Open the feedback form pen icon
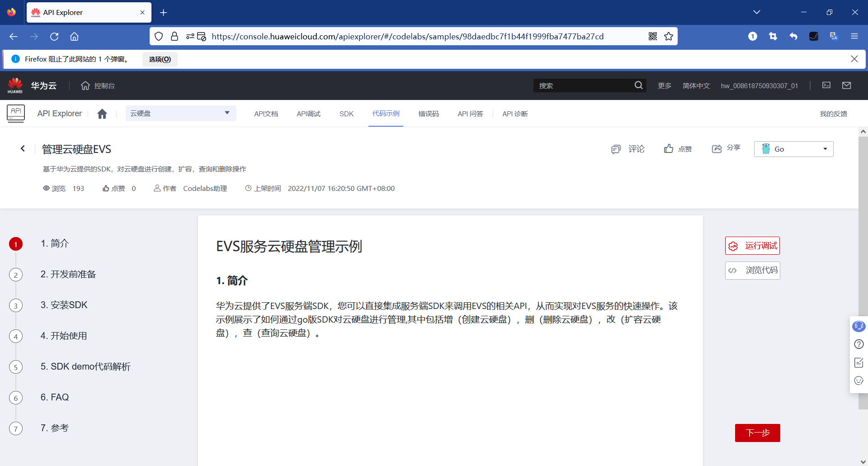Image resolution: width=868 pixels, height=466 pixels. pos(859,362)
